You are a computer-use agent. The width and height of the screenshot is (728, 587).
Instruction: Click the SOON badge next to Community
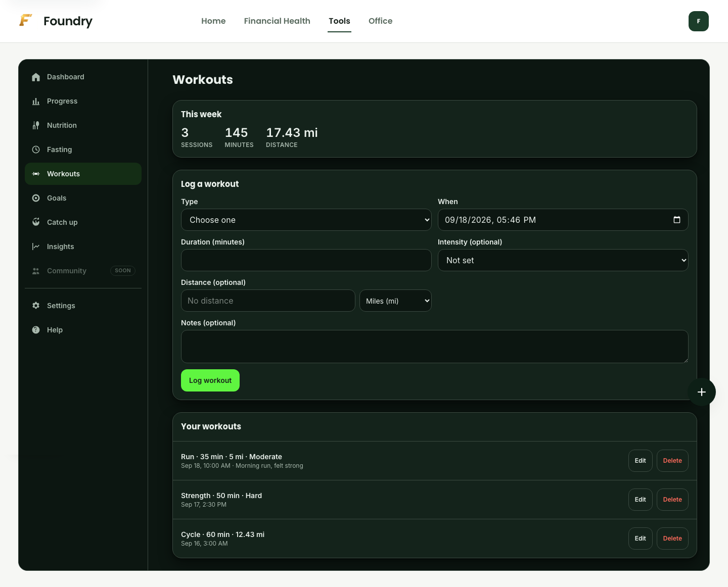(x=123, y=271)
